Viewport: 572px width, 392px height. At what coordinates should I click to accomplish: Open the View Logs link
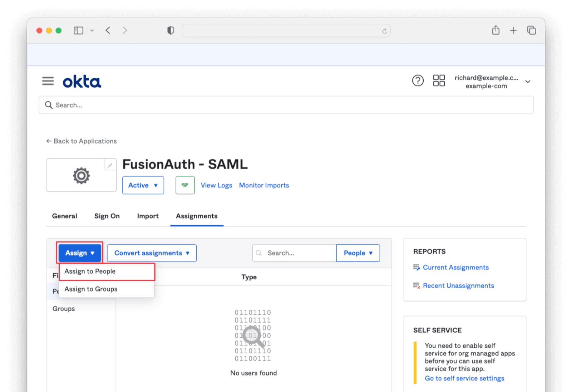coord(216,185)
